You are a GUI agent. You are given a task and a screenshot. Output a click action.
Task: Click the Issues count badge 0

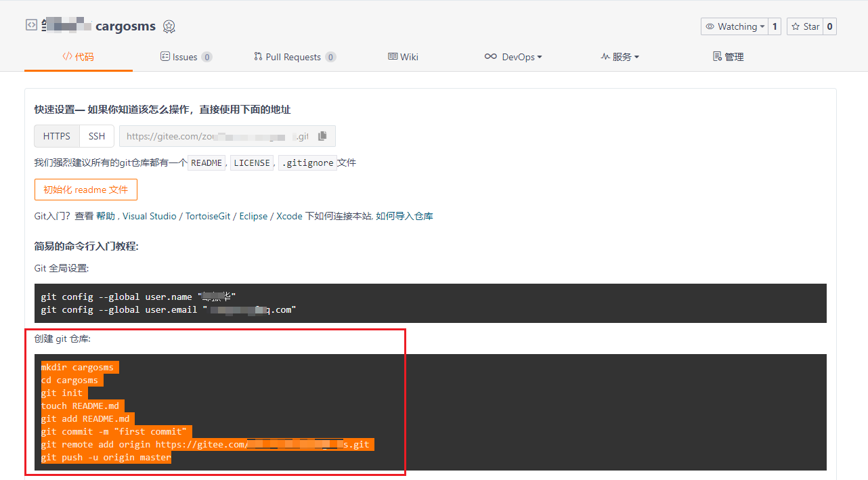point(207,57)
